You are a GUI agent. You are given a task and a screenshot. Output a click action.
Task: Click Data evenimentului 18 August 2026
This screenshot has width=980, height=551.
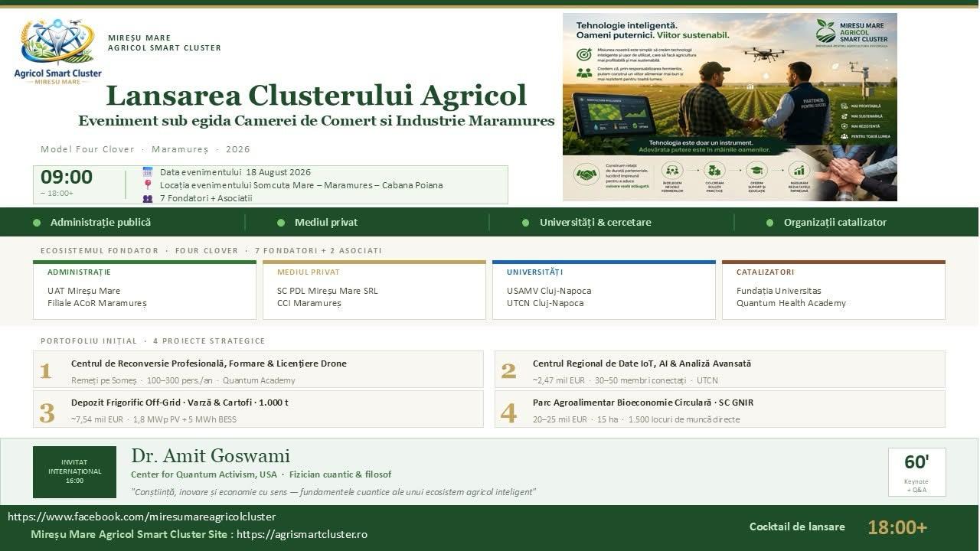click(235, 172)
